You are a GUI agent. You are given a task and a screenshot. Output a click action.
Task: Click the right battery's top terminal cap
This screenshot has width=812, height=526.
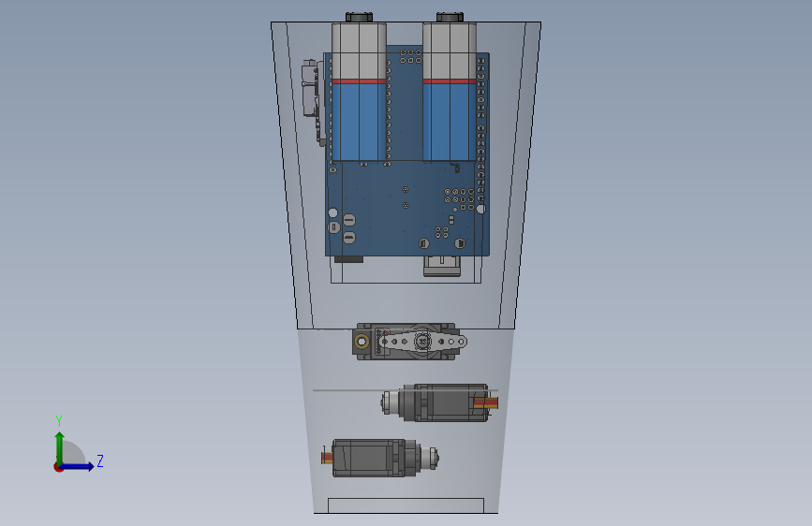point(450,18)
